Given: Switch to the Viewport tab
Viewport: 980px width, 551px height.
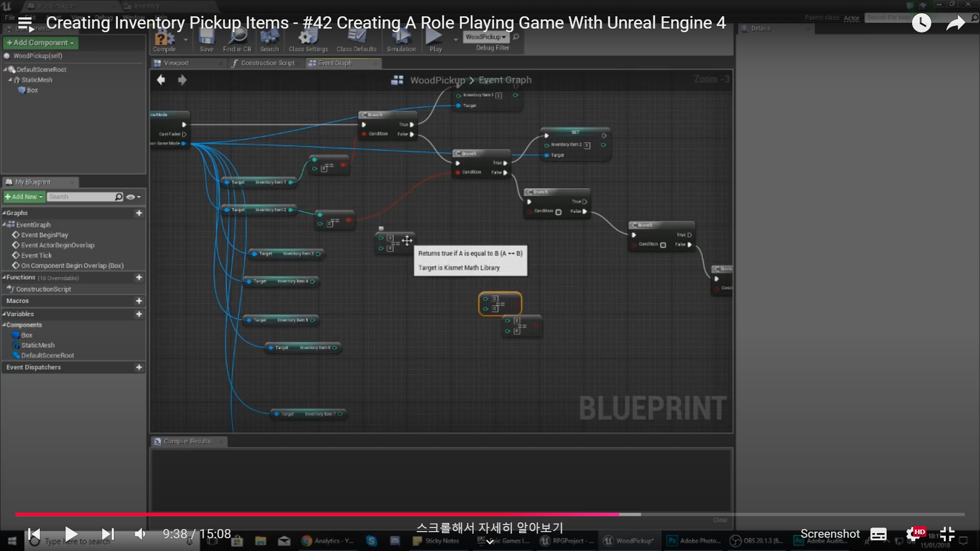Looking at the screenshot, I should (x=176, y=63).
